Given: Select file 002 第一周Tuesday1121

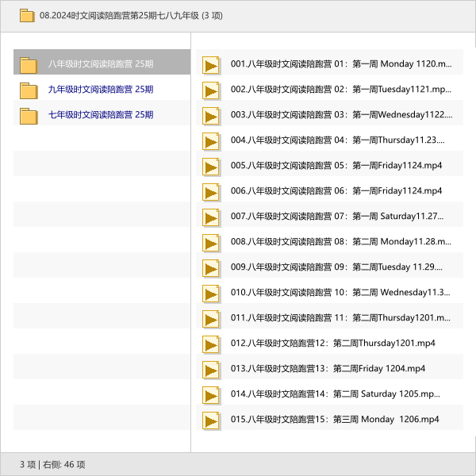Looking at the screenshot, I should pos(341,90).
